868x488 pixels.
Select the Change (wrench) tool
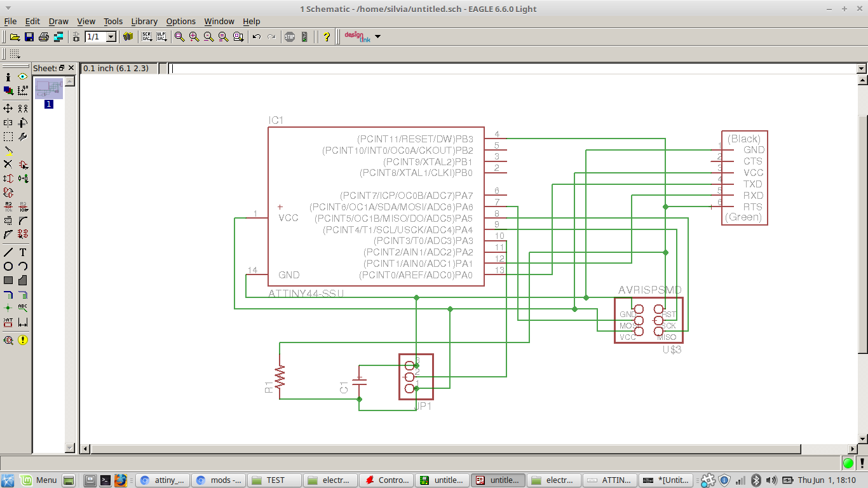[x=23, y=137]
